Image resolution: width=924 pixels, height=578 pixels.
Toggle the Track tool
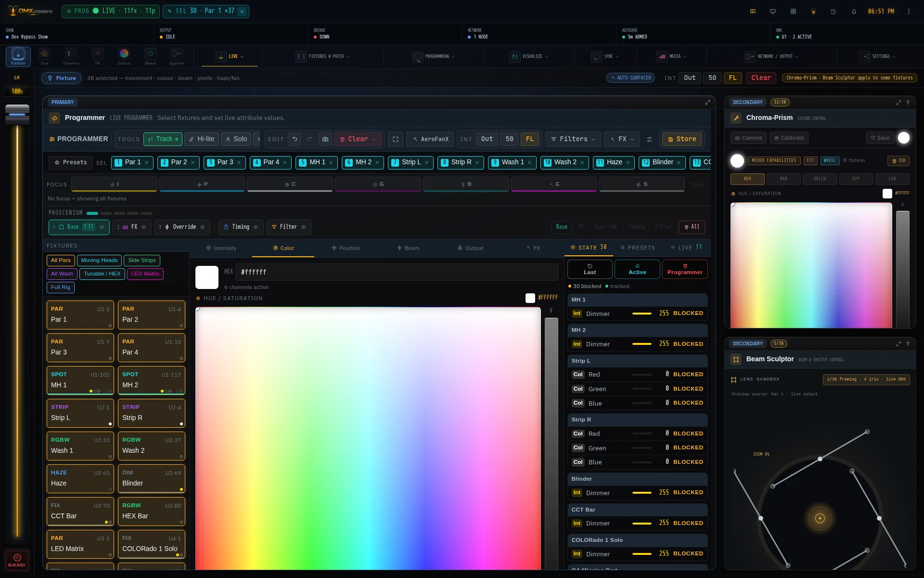click(x=163, y=139)
